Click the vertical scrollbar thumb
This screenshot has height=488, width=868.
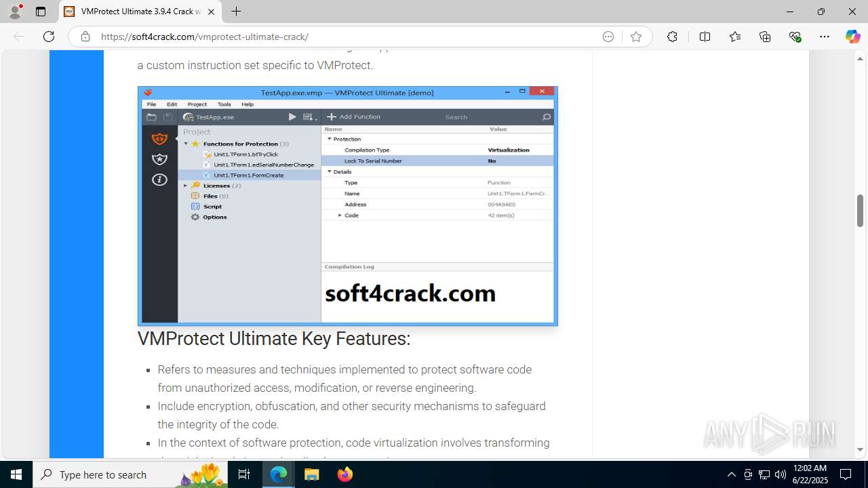860,210
